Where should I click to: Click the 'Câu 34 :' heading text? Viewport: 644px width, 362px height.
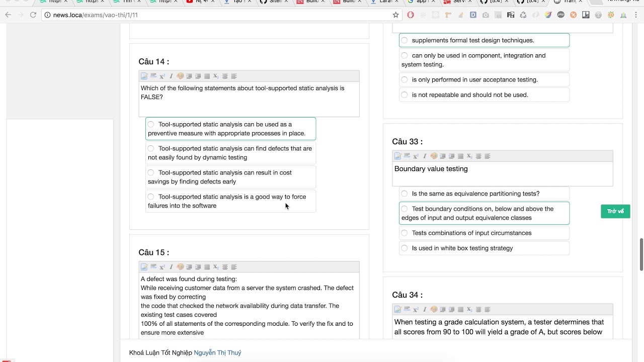[x=408, y=295]
